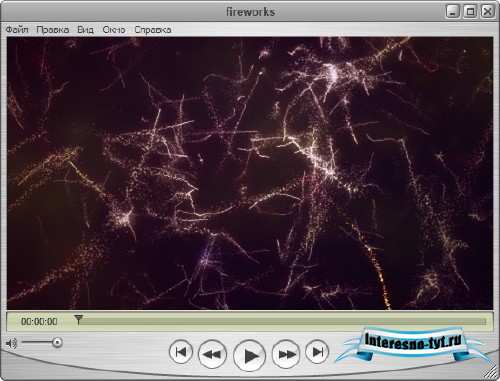
Task: Click the window resize grip corner
Action: pos(492,373)
